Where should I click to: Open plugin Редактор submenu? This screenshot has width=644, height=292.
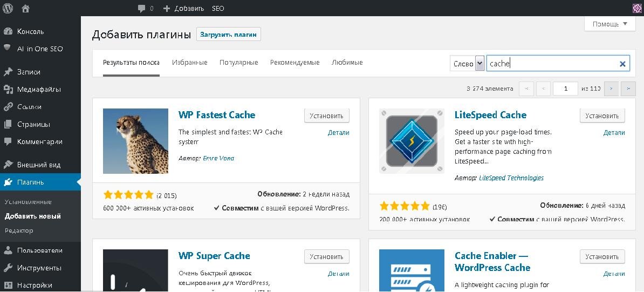pyautogui.click(x=19, y=230)
